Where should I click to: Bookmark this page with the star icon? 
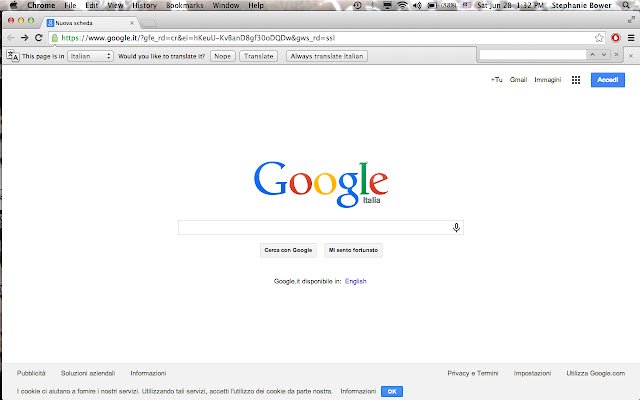(599, 38)
